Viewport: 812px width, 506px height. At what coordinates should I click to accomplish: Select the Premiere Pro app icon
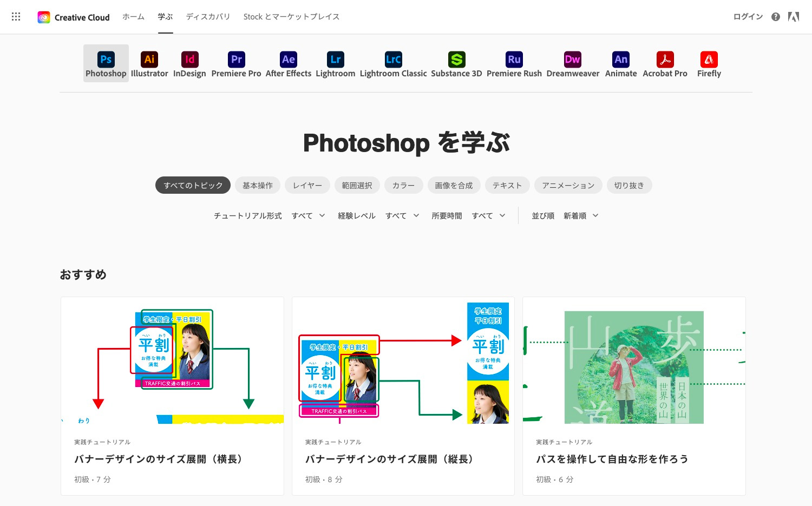237,60
